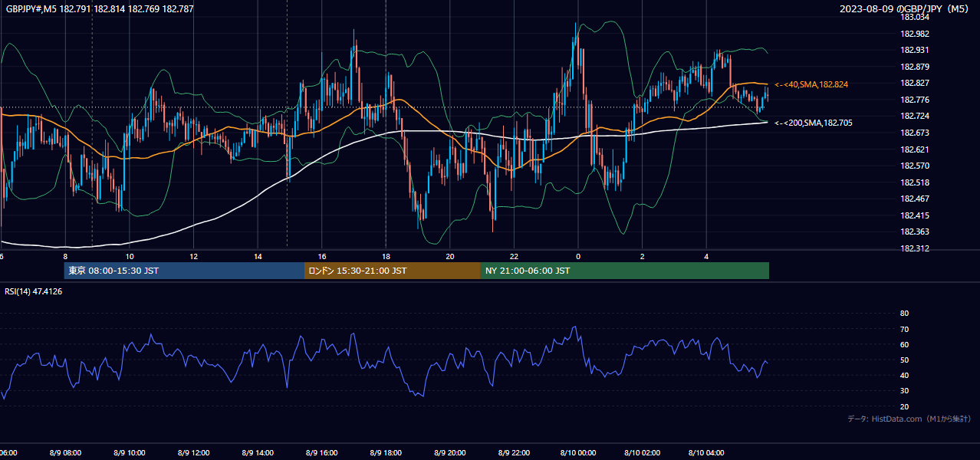This screenshot has height=460, width=980.
Task: Click price axis value 182.363
Action: coord(916,232)
